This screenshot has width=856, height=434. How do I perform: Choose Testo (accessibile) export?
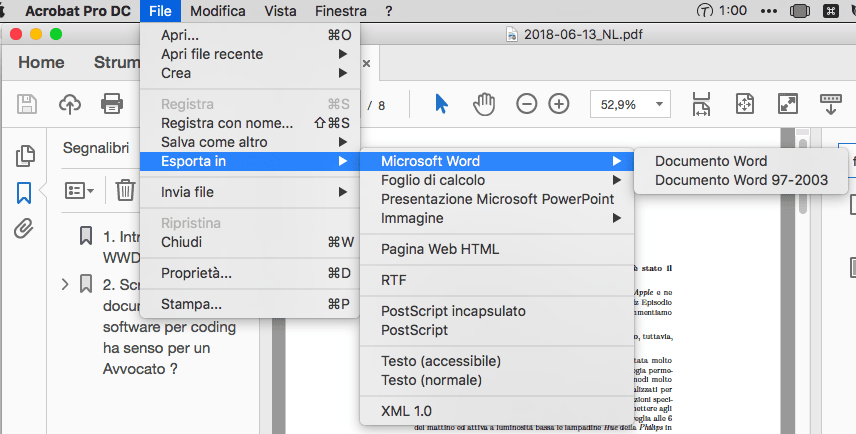497,361
